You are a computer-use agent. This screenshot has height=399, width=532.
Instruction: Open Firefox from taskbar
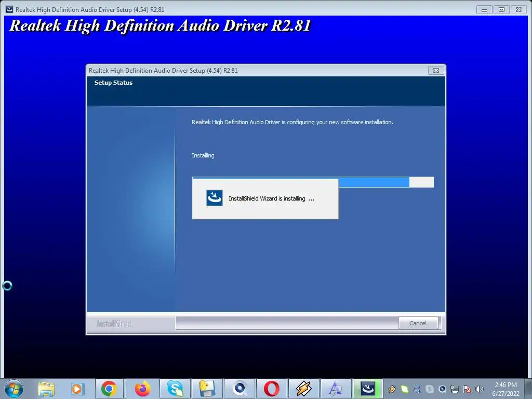point(142,389)
